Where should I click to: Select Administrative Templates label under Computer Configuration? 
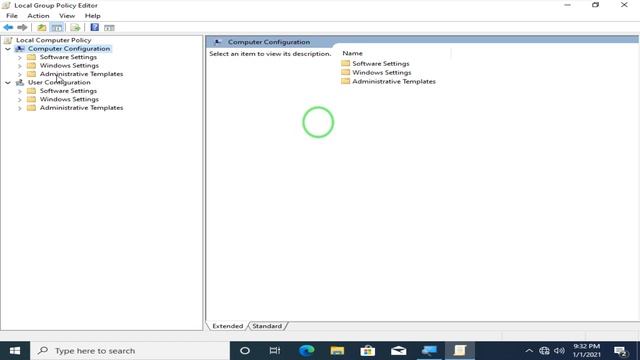point(81,74)
